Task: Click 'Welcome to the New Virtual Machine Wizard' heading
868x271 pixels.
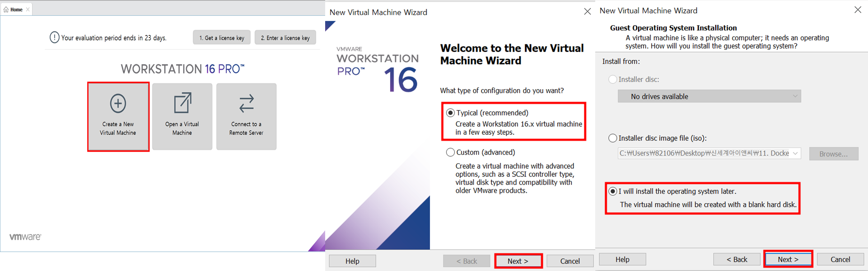Action: tap(512, 54)
